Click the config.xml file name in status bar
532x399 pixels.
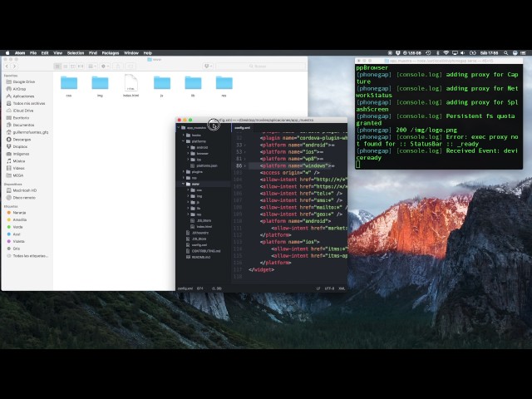pos(185,288)
